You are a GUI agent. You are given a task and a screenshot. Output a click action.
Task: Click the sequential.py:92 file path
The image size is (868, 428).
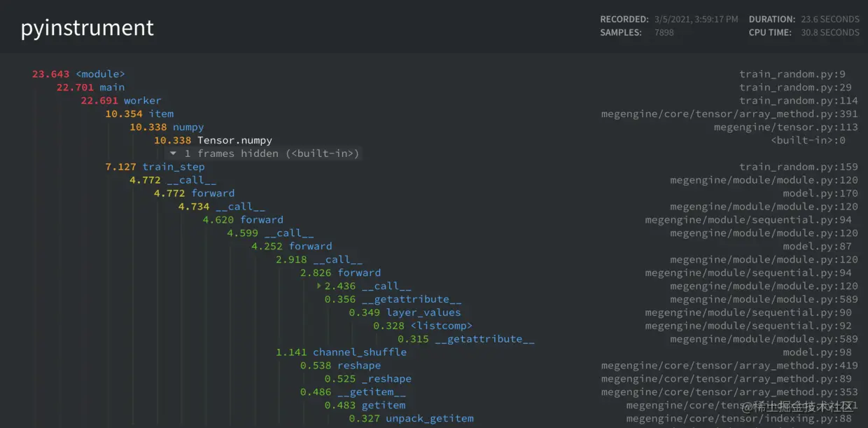coord(748,326)
